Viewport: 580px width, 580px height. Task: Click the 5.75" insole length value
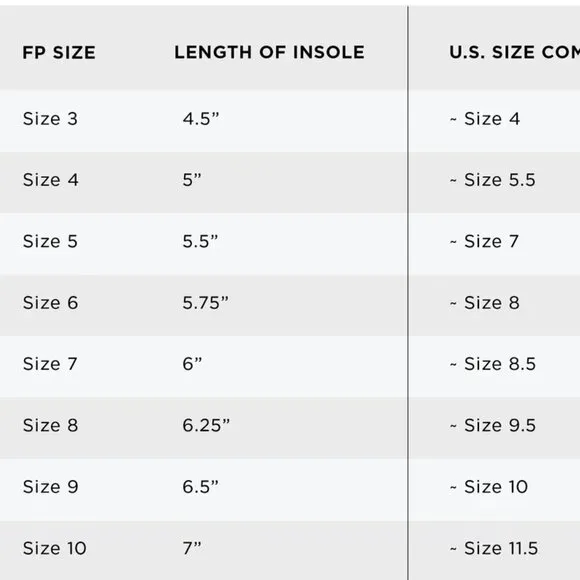pyautogui.click(x=206, y=303)
